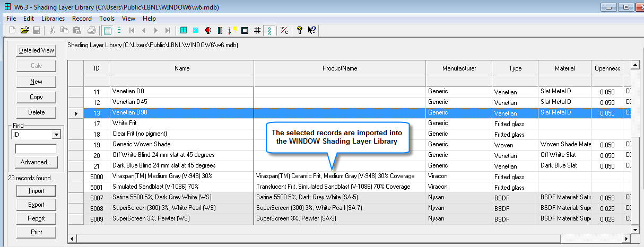Click the Save floppy disk icon
This screenshot has width=644, height=247.
coord(37,30)
